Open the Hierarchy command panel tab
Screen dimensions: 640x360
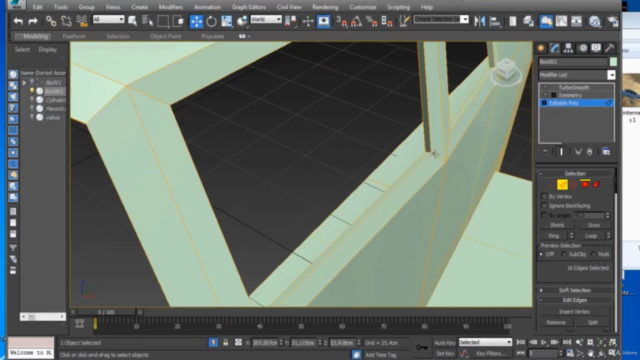click(568, 48)
